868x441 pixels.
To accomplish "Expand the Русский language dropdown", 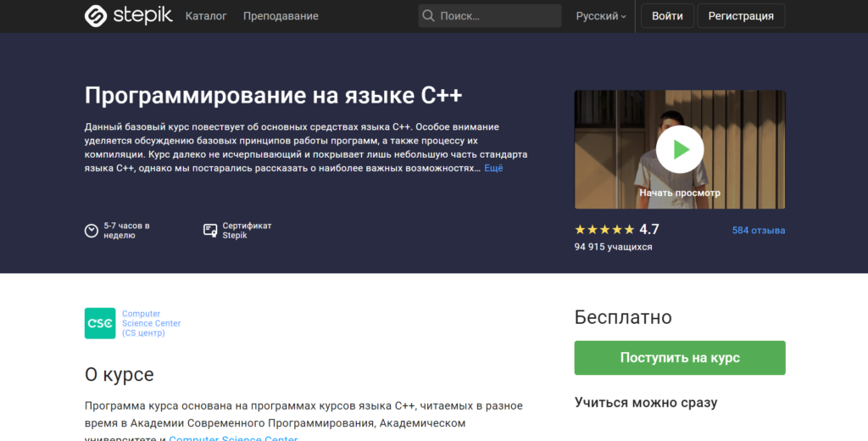I will (x=601, y=16).
